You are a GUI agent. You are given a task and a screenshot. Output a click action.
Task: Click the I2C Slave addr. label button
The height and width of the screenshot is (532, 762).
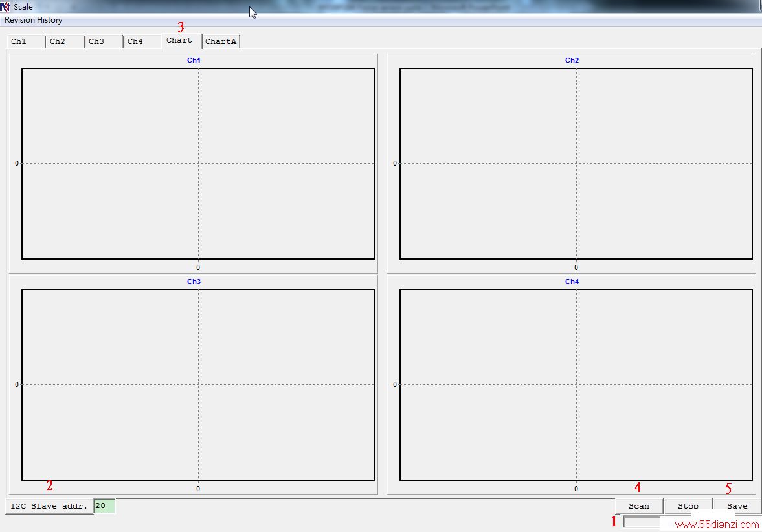(x=49, y=505)
